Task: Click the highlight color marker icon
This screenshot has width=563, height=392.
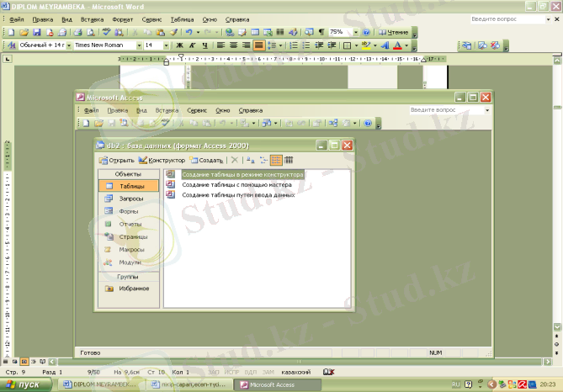Action: click(x=365, y=45)
